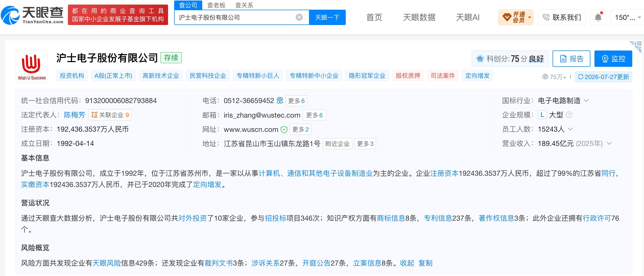Screen dimensions: 644x276
Task: Open the 专利信息 link
Action: tap(438, 218)
